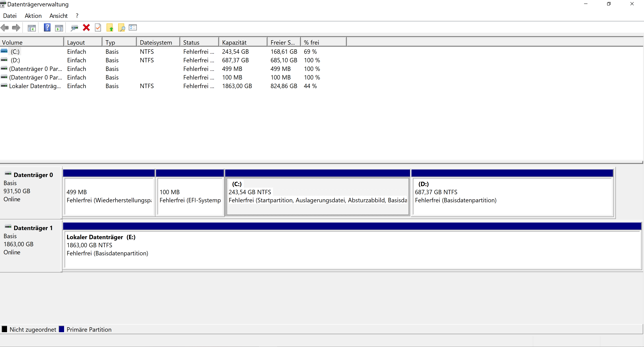Click the back arrow toolbar icon
Image resolution: width=644 pixels, height=347 pixels.
pos(5,28)
